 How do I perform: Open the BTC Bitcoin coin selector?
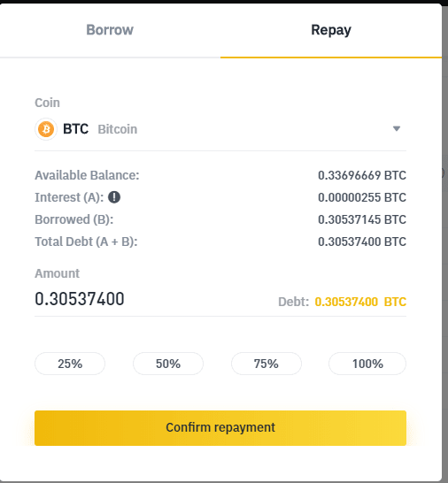coord(220,129)
